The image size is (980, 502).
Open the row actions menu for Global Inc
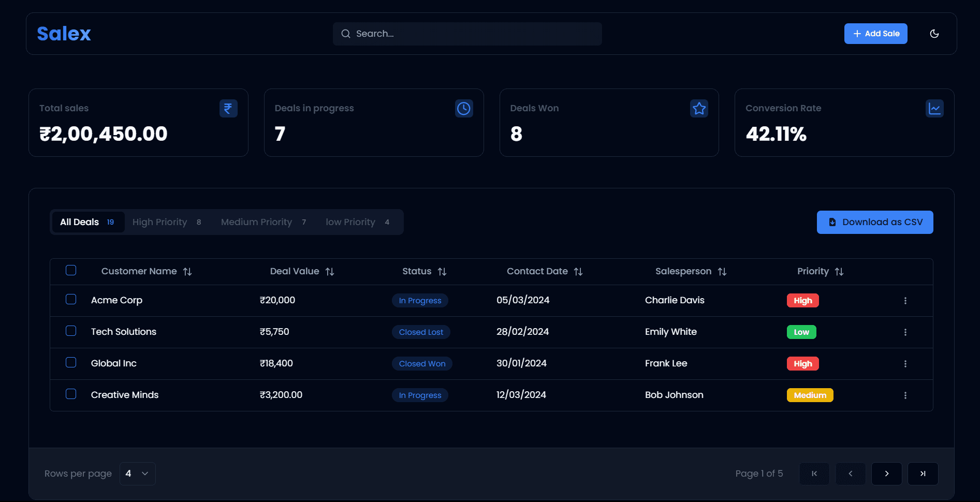(905, 363)
